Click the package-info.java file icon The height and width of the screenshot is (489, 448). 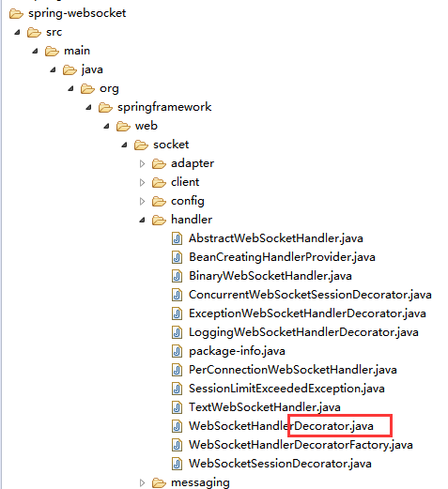click(177, 351)
